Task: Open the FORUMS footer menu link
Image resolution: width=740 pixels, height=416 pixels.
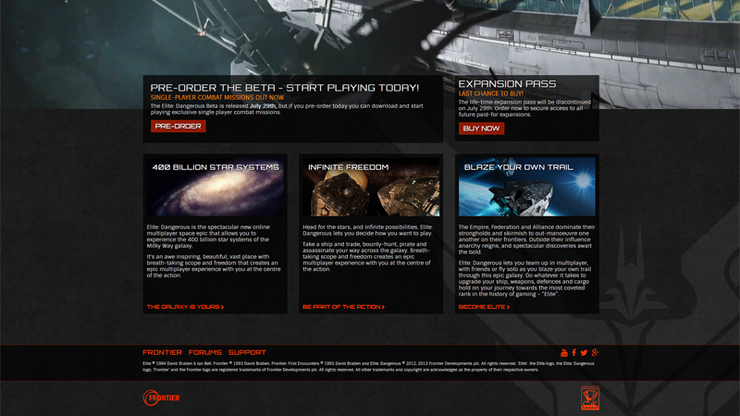Action: [x=205, y=353]
